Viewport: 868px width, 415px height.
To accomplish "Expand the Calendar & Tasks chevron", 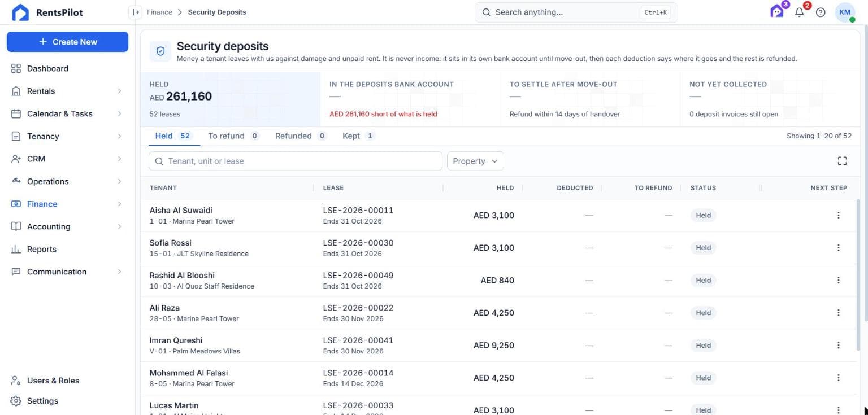I will click(x=119, y=113).
